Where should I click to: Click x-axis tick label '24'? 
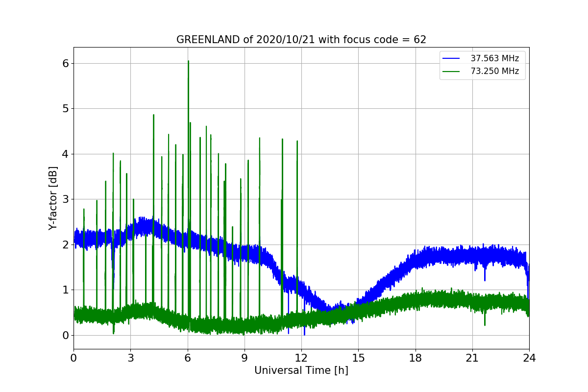529,358
